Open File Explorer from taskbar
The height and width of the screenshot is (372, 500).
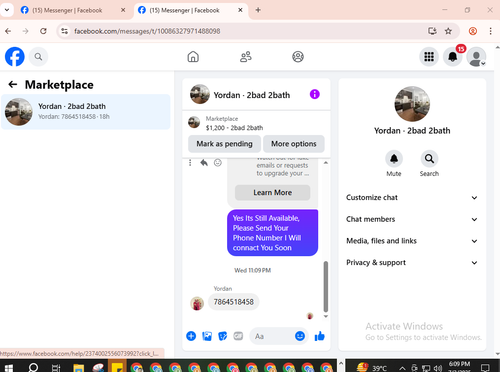(79, 368)
